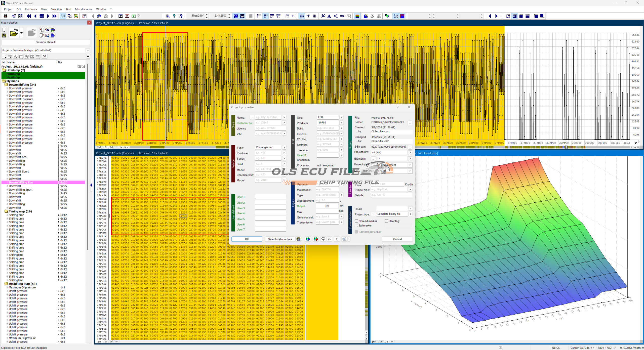Click the Org original values icon
Screen dimensions: 644x350
tap(342, 16)
